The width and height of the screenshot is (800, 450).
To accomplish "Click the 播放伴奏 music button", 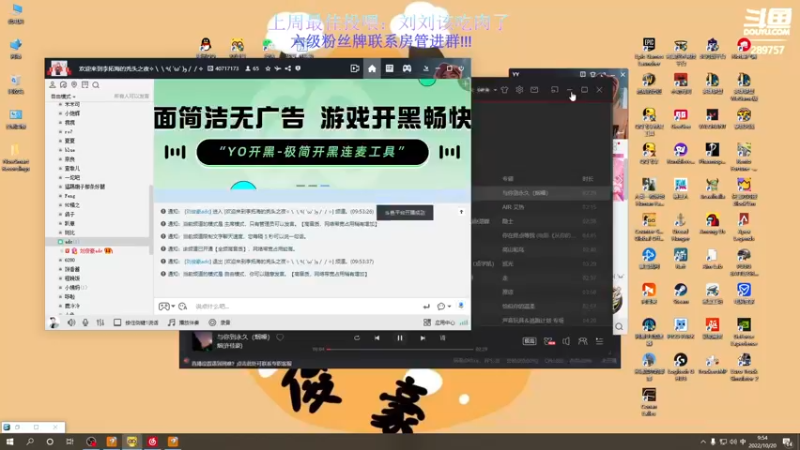I will (x=184, y=322).
